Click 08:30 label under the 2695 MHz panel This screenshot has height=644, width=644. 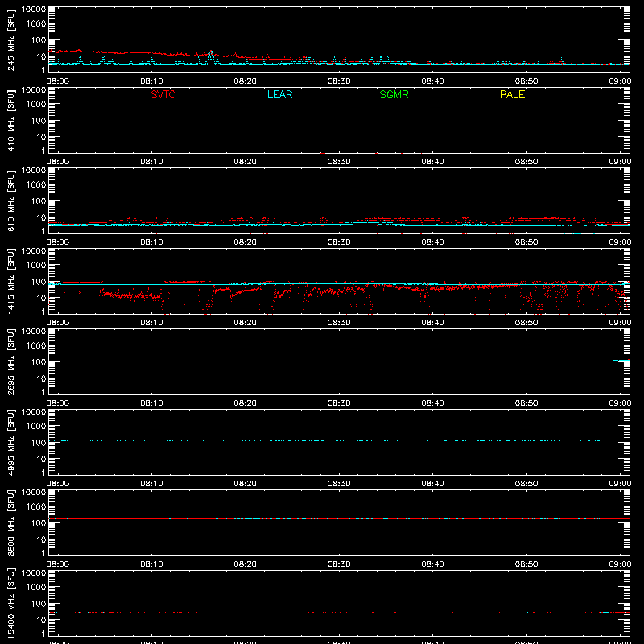[339, 403]
